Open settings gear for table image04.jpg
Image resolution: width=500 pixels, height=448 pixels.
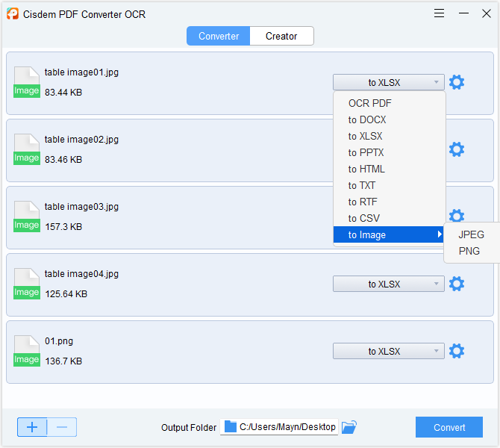(x=457, y=284)
